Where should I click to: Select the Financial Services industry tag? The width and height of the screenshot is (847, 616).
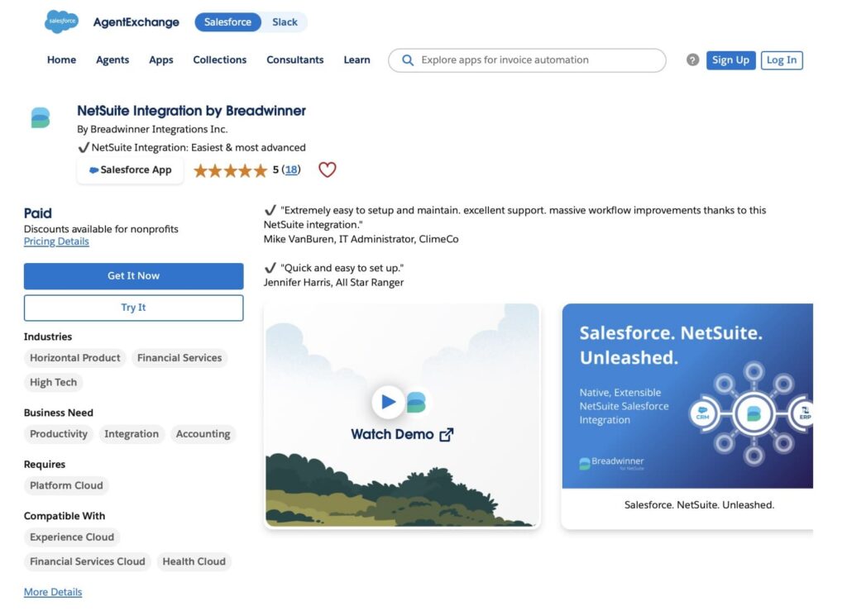(179, 358)
